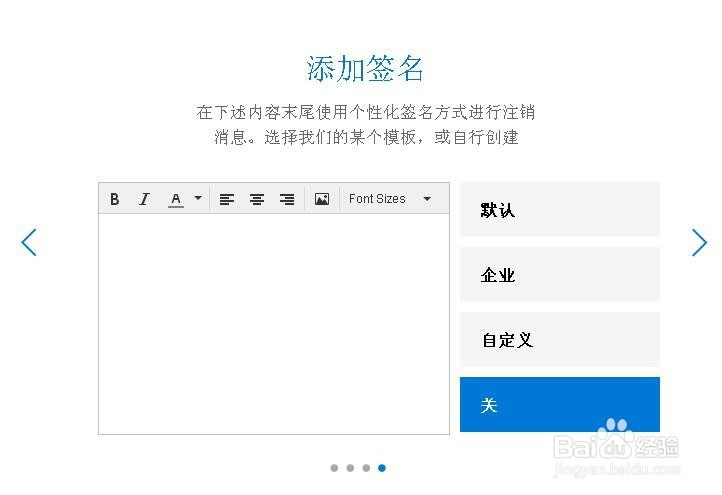Go to the previous slide with left chevron
722x495 pixels.
coord(29,242)
